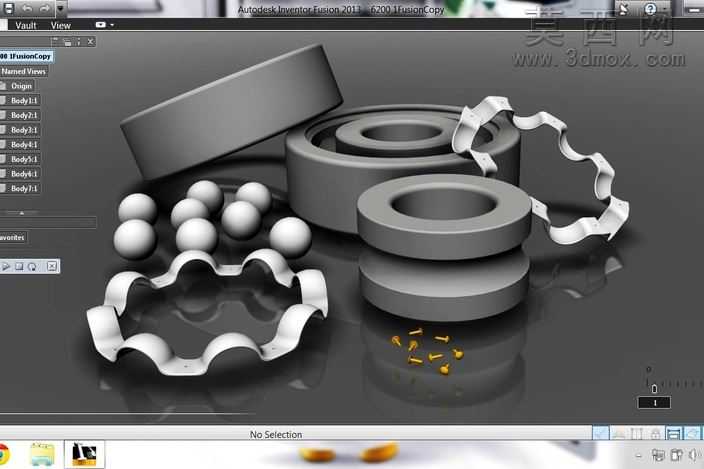The width and height of the screenshot is (704, 469).
Task: Open Chrome from the taskbar
Action: (4, 455)
